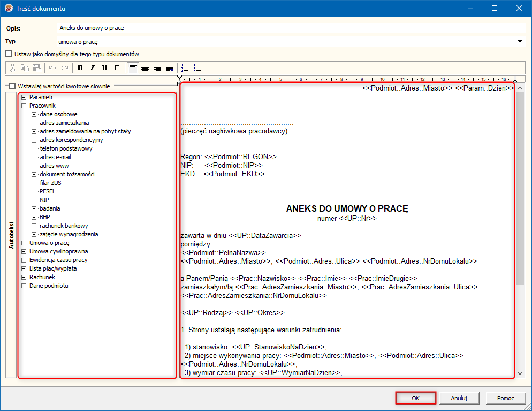Select NIP item in tree

click(x=44, y=200)
